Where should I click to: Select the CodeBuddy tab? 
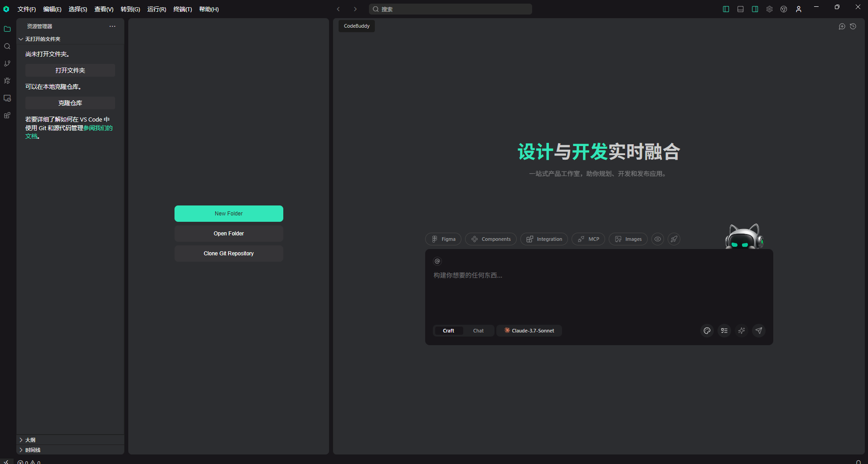(x=356, y=26)
